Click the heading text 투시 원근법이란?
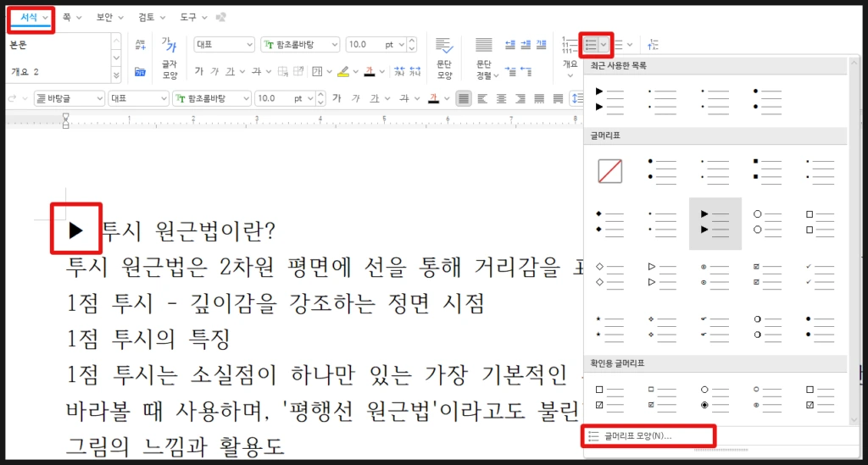Viewport: 868px width, 465px height. pyautogui.click(x=189, y=230)
